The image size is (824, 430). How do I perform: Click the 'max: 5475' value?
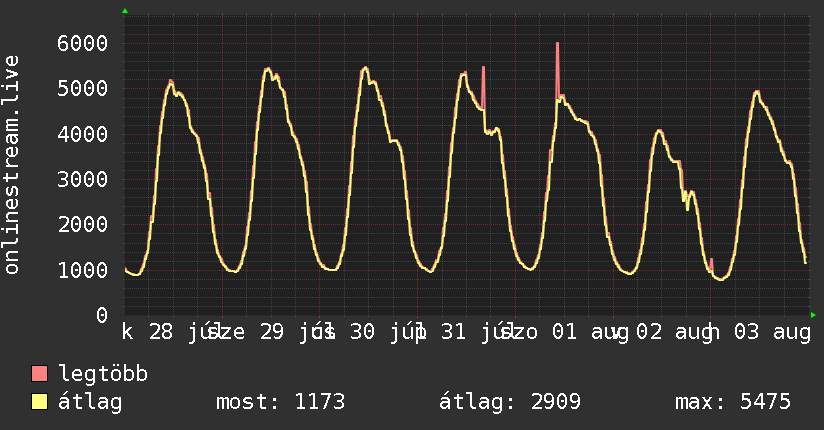click(x=733, y=402)
